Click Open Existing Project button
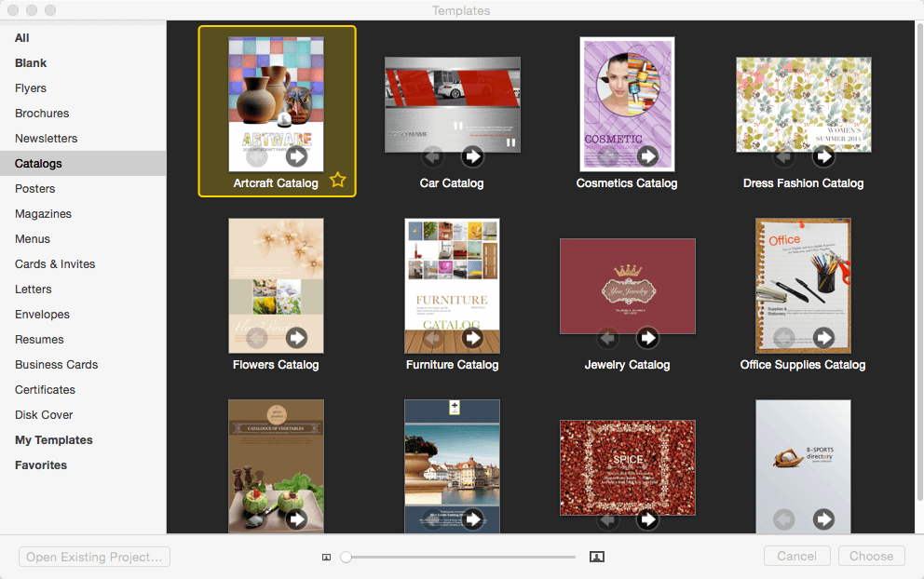The image size is (924, 579). point(94,557)
